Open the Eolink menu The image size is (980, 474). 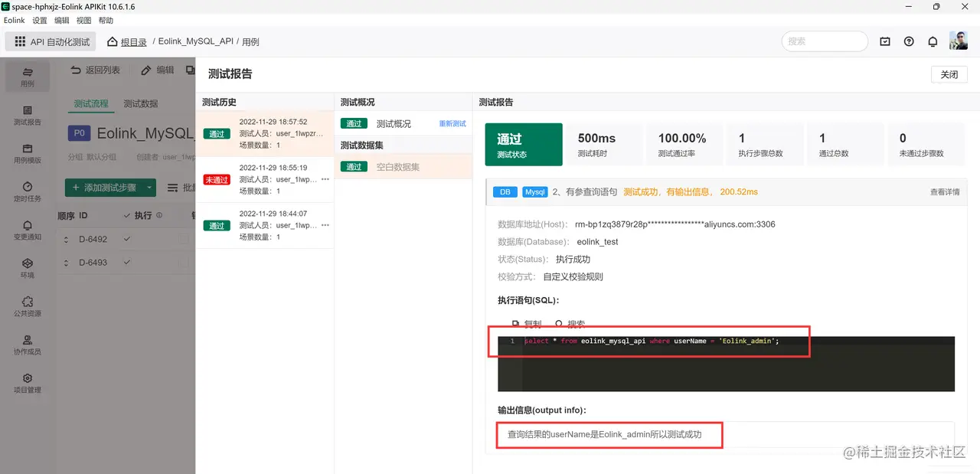pos(15,21)
